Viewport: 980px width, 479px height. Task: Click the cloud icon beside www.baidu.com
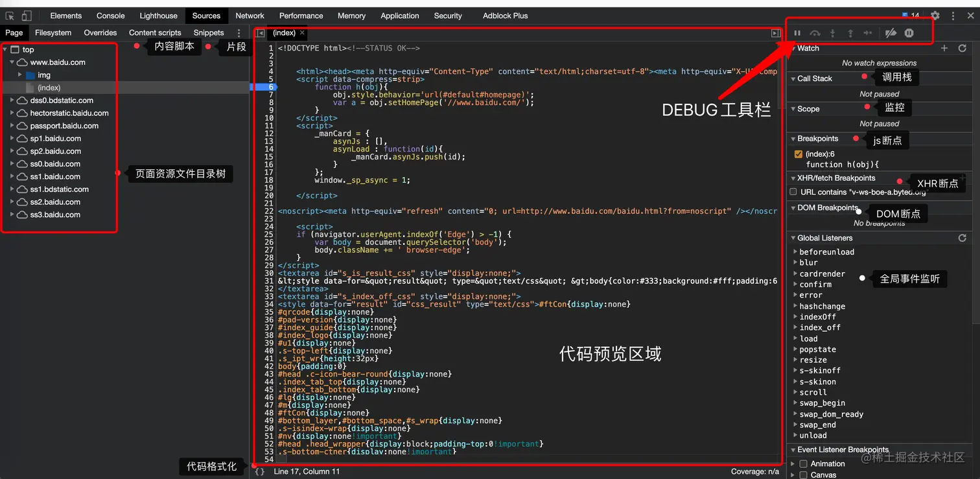click(x=22, y=62)
